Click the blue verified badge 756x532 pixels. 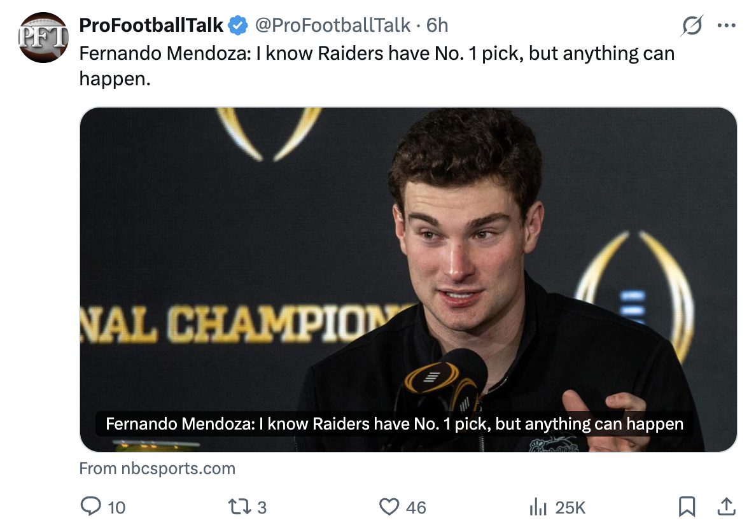[x=238, y=25]
